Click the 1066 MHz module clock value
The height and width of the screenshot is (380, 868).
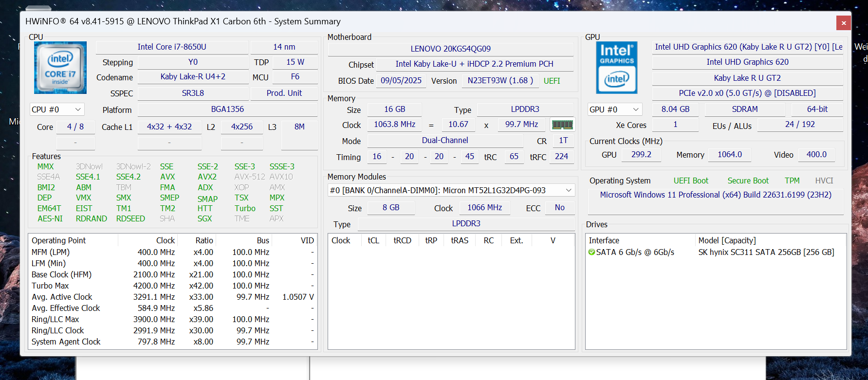484,208
